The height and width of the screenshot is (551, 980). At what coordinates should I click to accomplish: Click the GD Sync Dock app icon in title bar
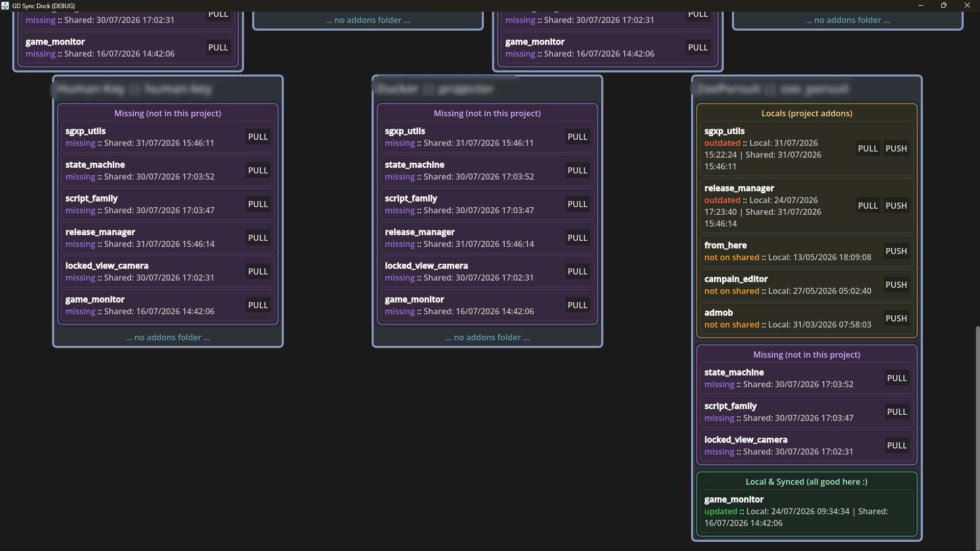5,6
